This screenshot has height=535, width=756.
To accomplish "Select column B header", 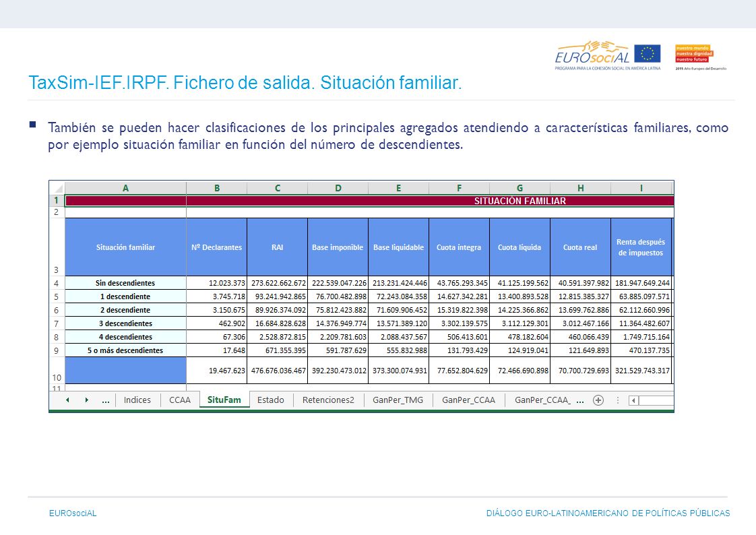I will [x=217, y=188].
